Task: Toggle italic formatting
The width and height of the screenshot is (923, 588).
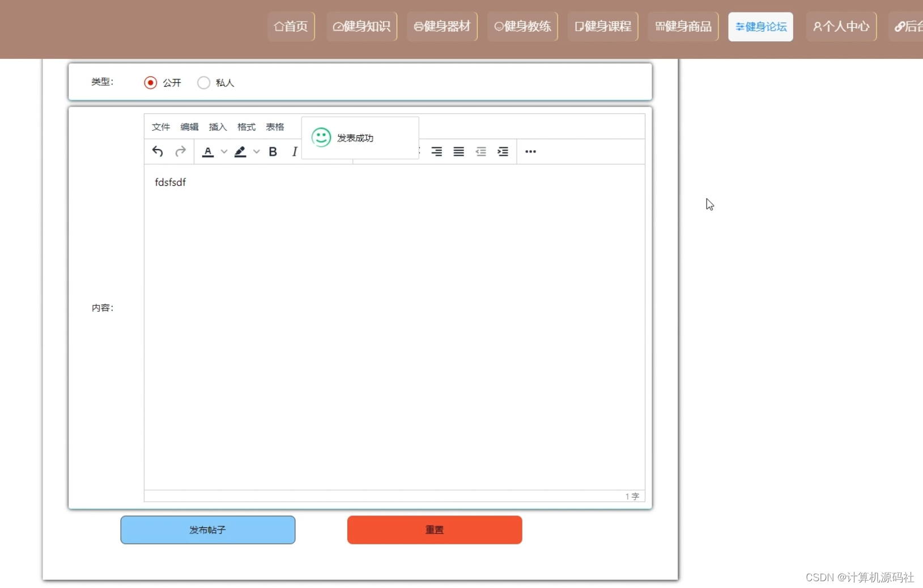Action: (x=294, y=151)
